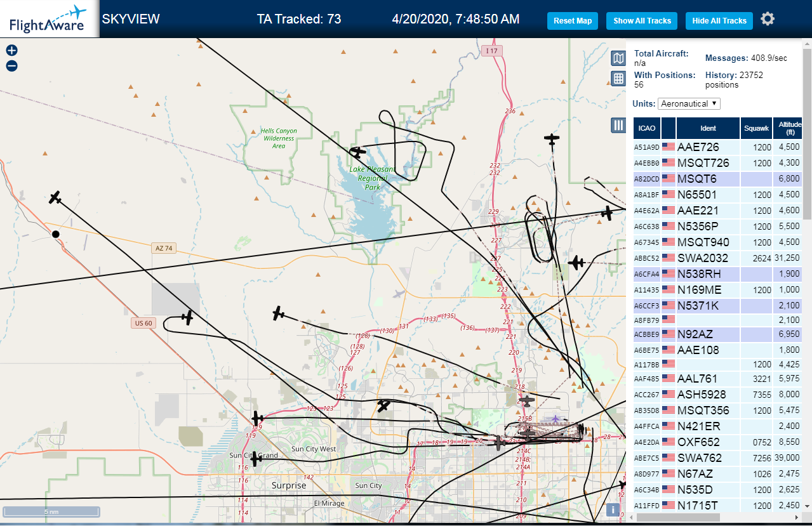The width and height of the screenshot is (812, 526).
Task: Toggle the column sidebar icon
Action: [x=618, y=125]
